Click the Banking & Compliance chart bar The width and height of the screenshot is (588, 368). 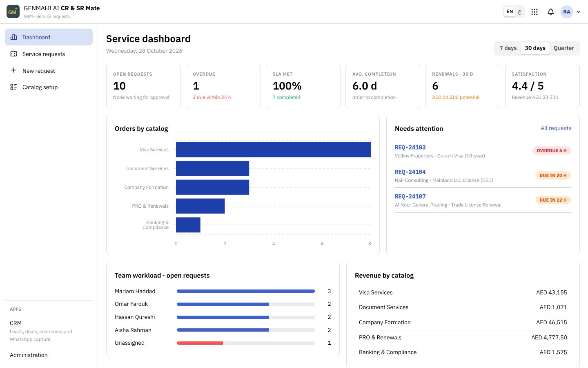coord(188,225)
